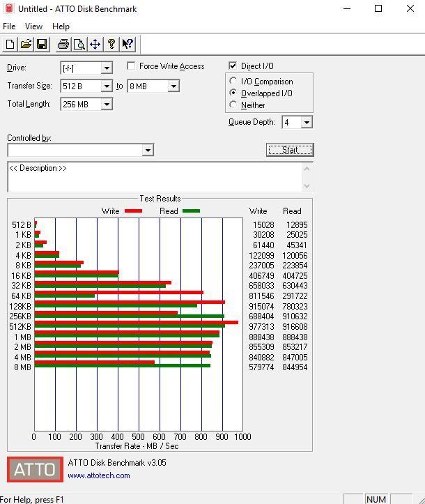Click the Save floppy disk icon
425x504 pixels.
(42, 44)
